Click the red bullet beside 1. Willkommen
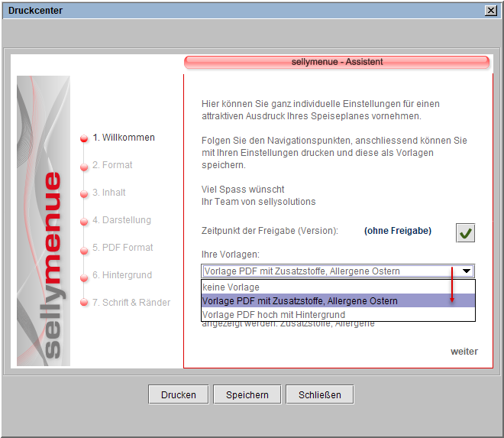The image size is (504, 438). click(84, 139)
